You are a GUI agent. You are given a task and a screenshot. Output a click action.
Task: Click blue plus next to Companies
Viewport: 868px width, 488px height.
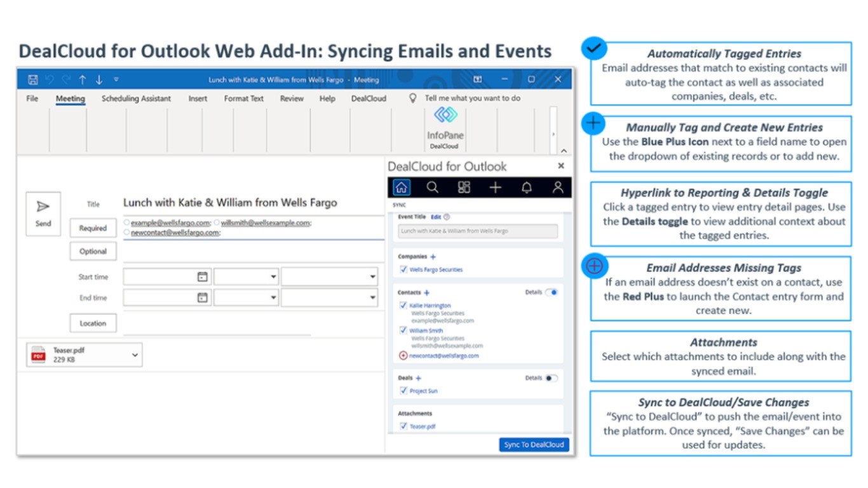[x=433, y=257]
